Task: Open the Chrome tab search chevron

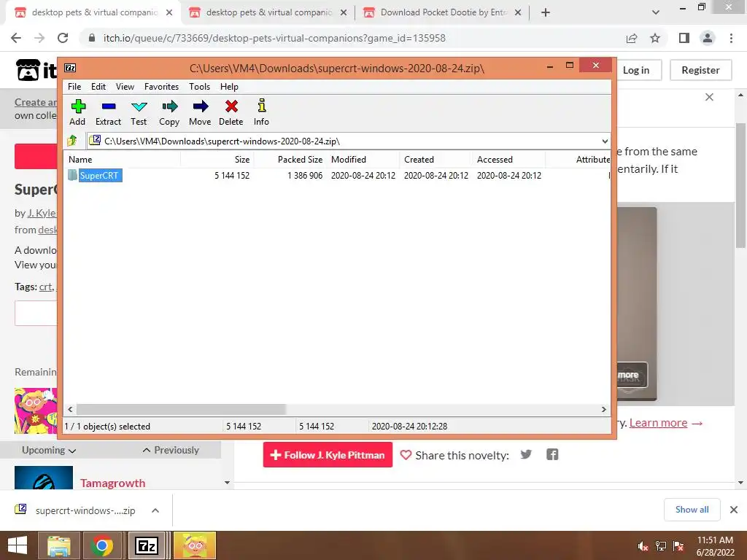Action: tap(656, 12)
